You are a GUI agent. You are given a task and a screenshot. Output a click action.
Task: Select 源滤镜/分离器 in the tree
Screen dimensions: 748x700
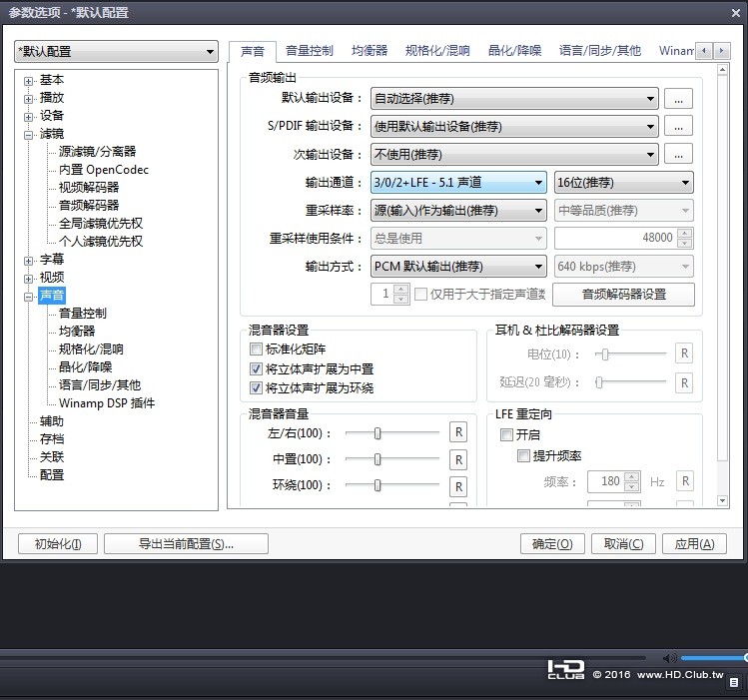(97, 152)
